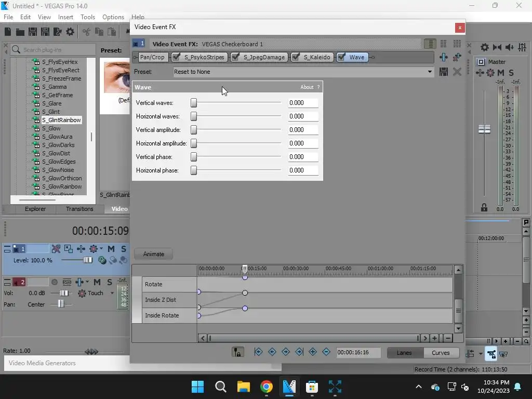Mute audio track 2 with M button
Image resolution: width=532 pixels, height=399 pixels.
pos(97,282)
